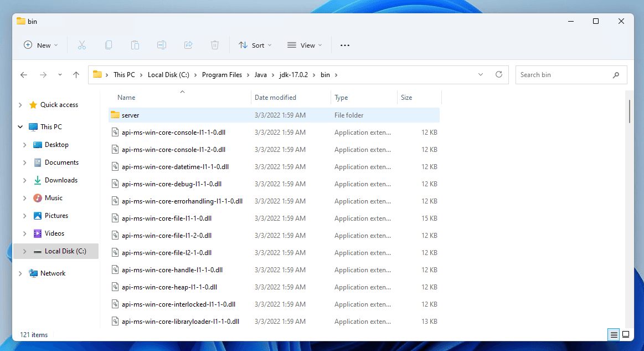The image size is (644, 351).
Task: Go up one folder level arrow
Action: (76, 75)
